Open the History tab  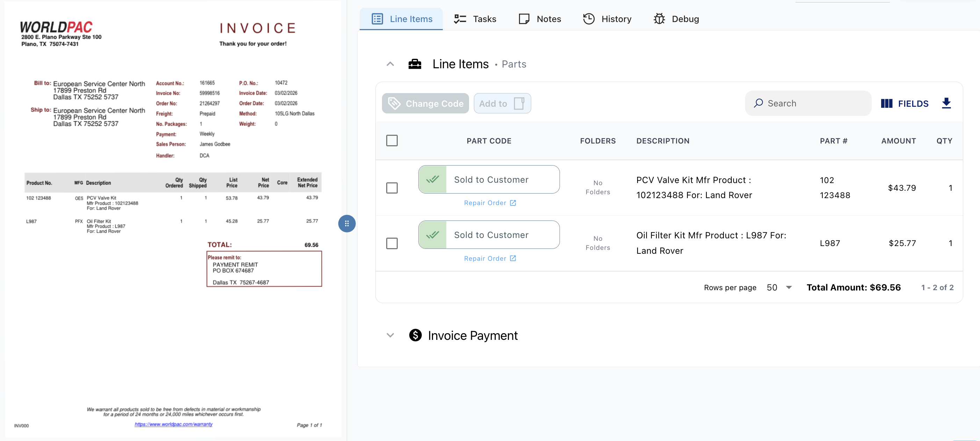pos(607,19)
